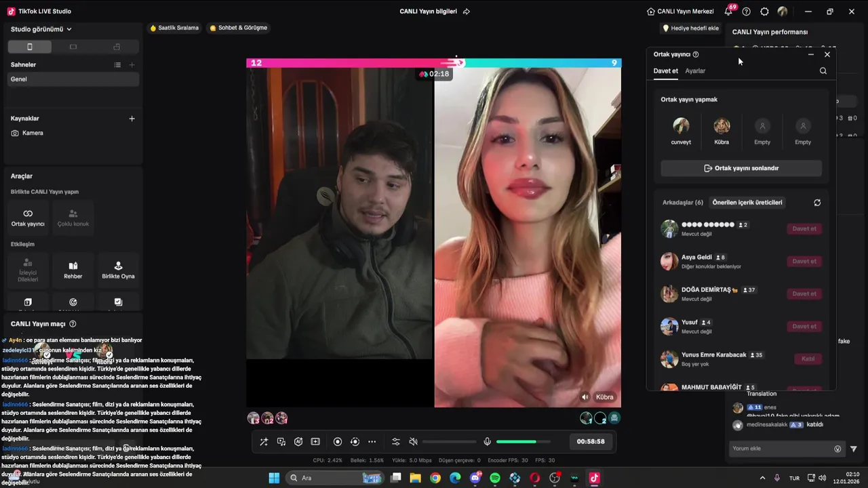Open the profile avatar in title bar
This screenshot has width=868, height=488.
point(783,12)
